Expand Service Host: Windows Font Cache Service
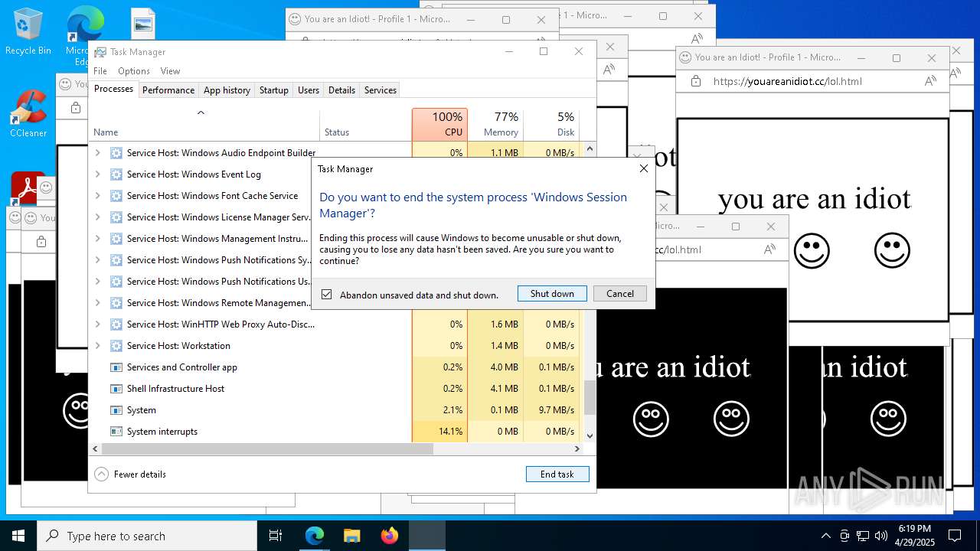The height and width of the screenshot is (551, 980). (x=97, y=196)
